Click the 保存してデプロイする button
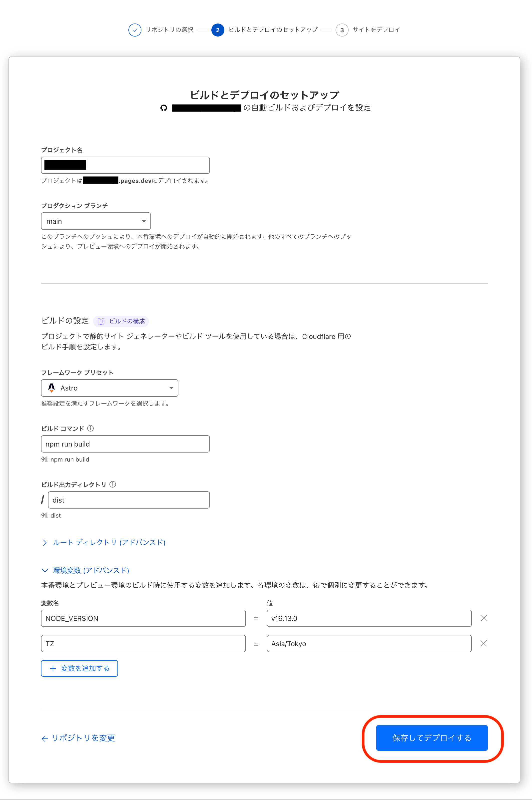 pyautogui.click(x=431, y=738)
